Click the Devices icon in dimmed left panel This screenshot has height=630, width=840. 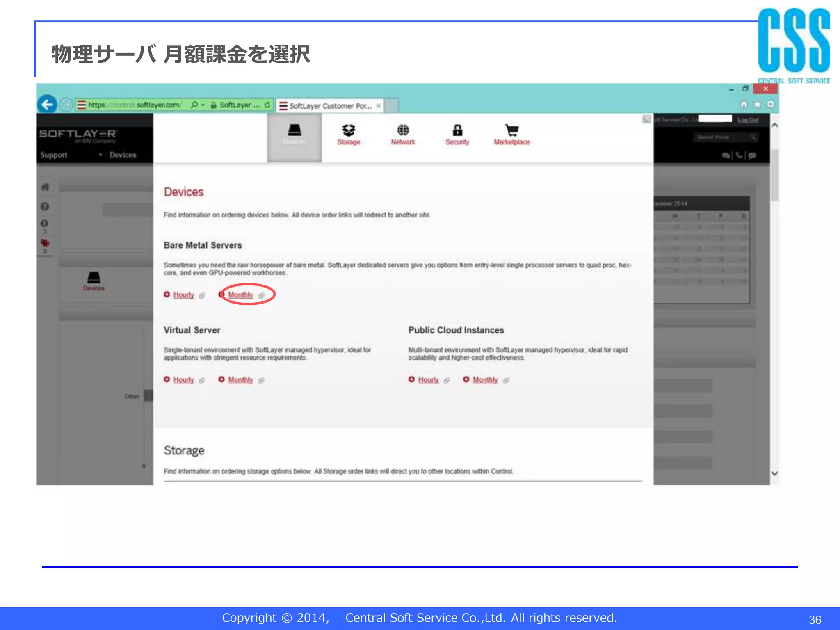pos(94,281)
